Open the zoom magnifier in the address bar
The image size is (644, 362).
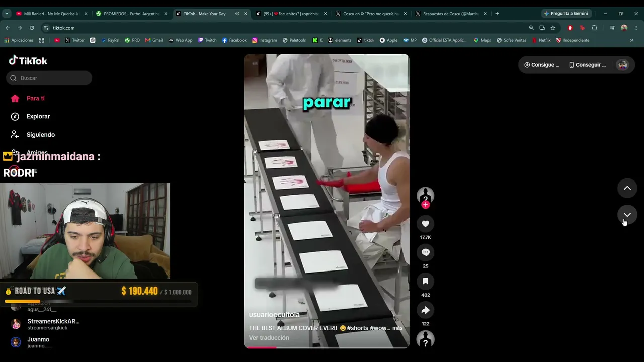531,28
